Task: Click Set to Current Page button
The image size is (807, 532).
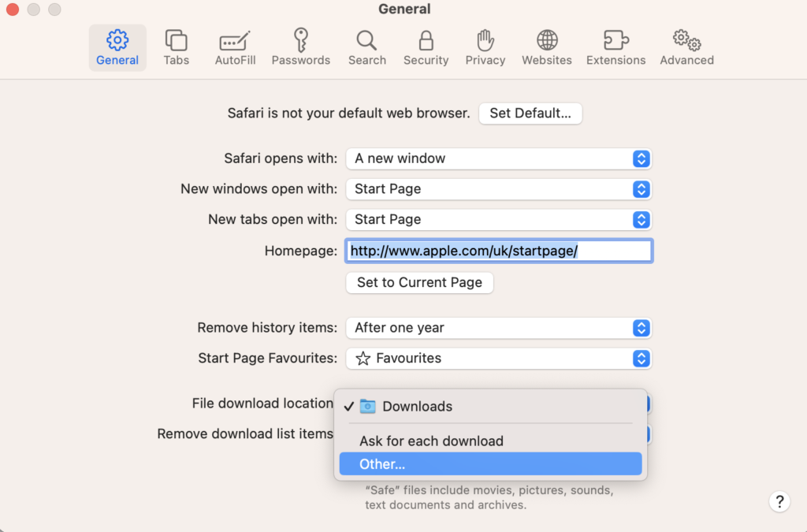Action: 419,282
